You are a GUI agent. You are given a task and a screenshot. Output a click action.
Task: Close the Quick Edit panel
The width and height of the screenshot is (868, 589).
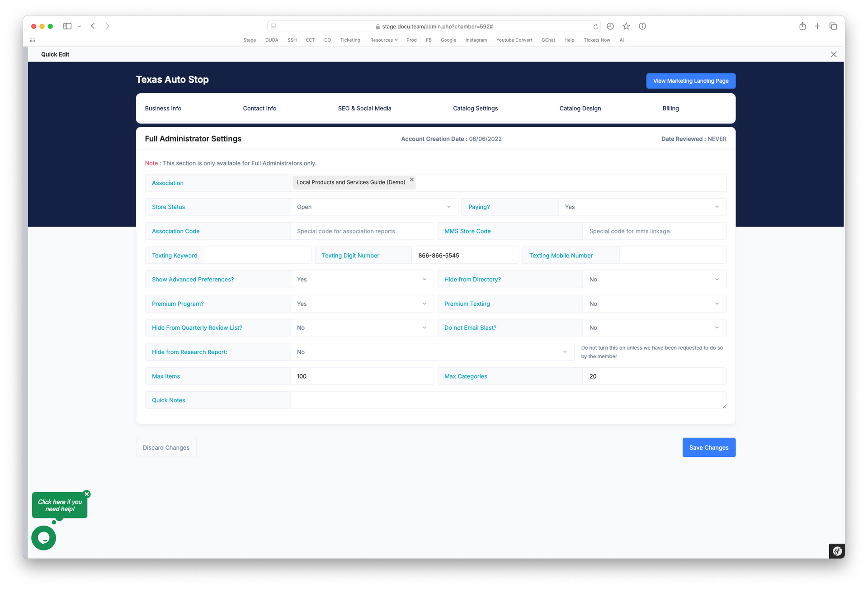pos(834,54)
